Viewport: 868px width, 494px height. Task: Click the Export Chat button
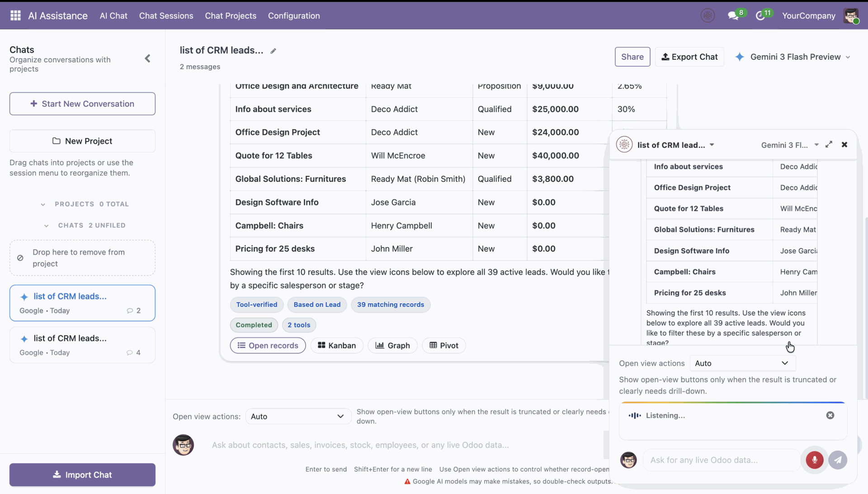click(x=689, y=57)
